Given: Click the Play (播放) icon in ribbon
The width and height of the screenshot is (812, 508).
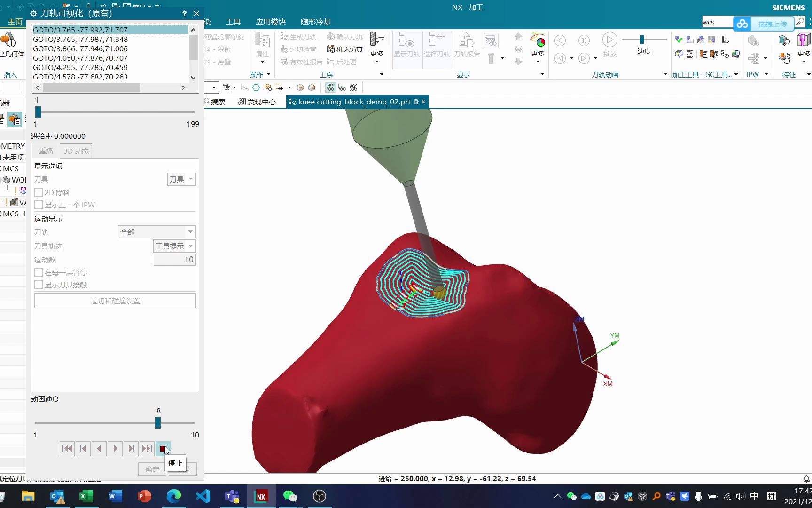Looking at the screenshot, I should point(609,41).
